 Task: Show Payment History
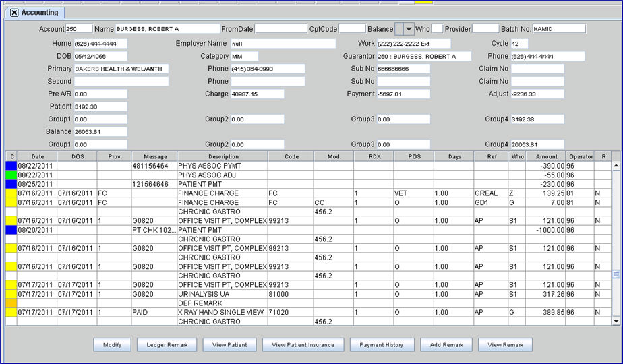tap(382, 345)
